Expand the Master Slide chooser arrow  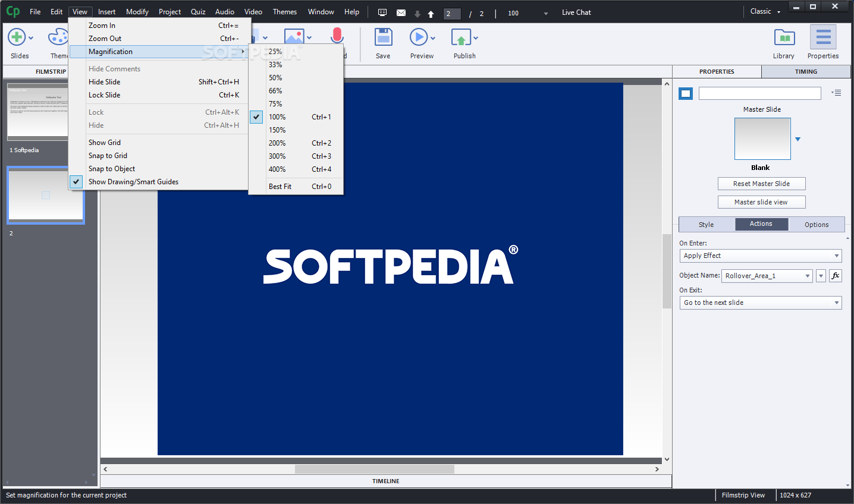click(x=798, y=139)
